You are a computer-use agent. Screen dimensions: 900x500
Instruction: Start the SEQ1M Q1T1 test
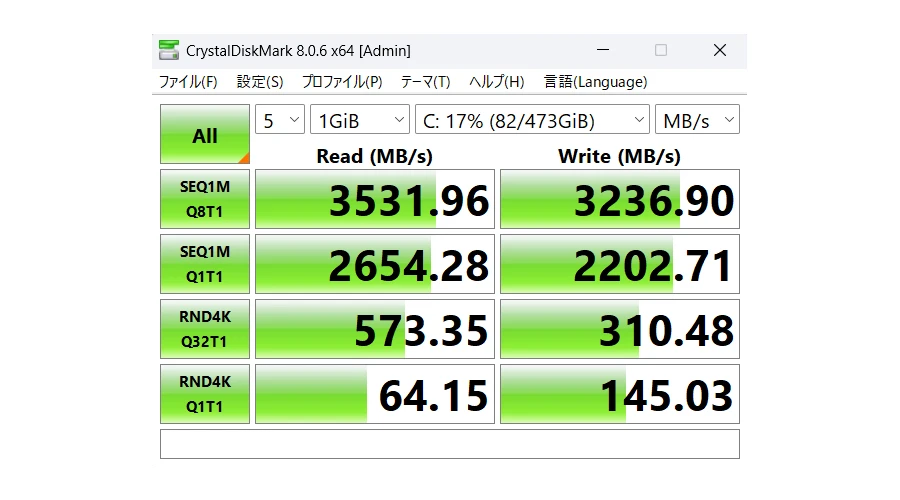point(204,264)
